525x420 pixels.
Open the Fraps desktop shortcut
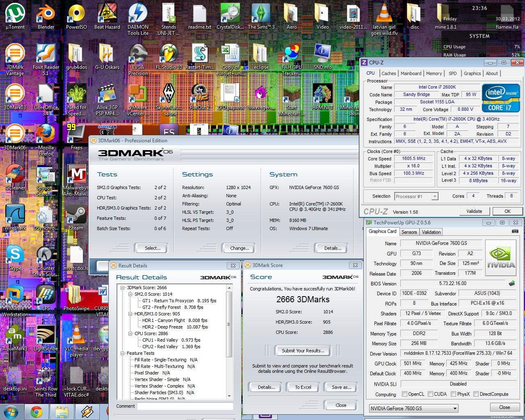[76, 137]
